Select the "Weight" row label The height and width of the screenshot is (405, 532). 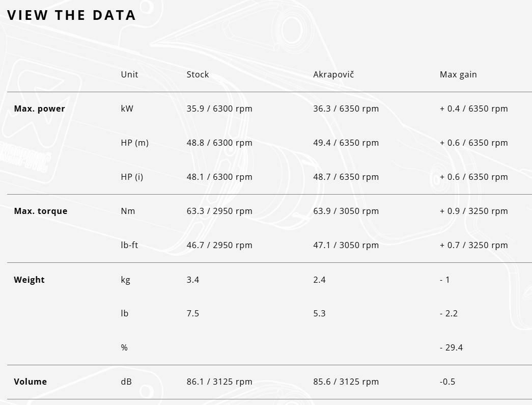click(x=29, y=280)
